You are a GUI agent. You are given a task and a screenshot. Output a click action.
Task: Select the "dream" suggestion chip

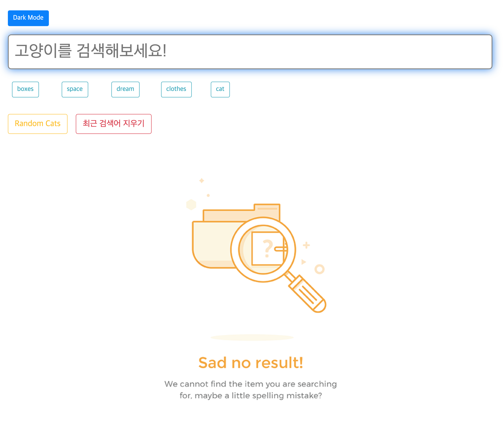pos(125,89)
